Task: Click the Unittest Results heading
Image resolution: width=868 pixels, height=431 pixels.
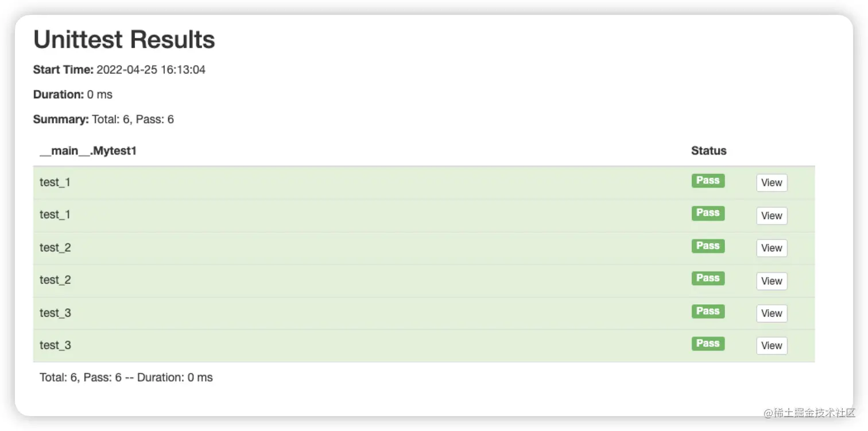Action: tap(124, 40)
